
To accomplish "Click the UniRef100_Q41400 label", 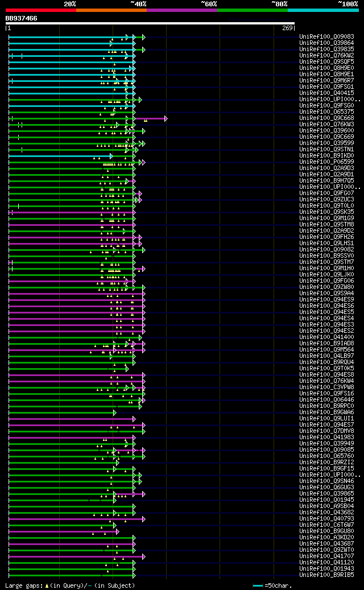I will pos(326,337).
